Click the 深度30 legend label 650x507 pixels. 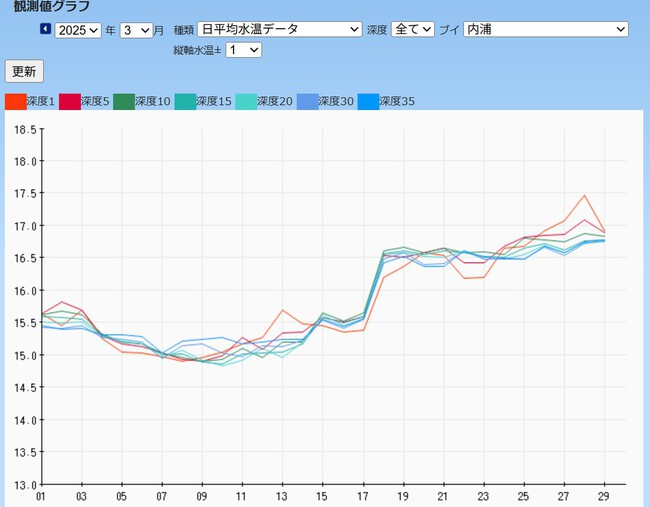pyautogui.click(x=336, y=102)
